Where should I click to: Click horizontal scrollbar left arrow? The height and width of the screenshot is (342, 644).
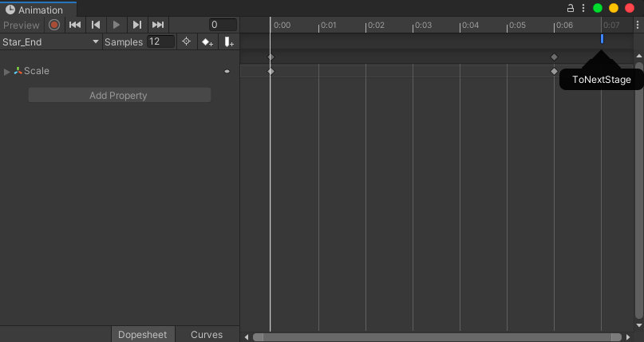(247, 337)
